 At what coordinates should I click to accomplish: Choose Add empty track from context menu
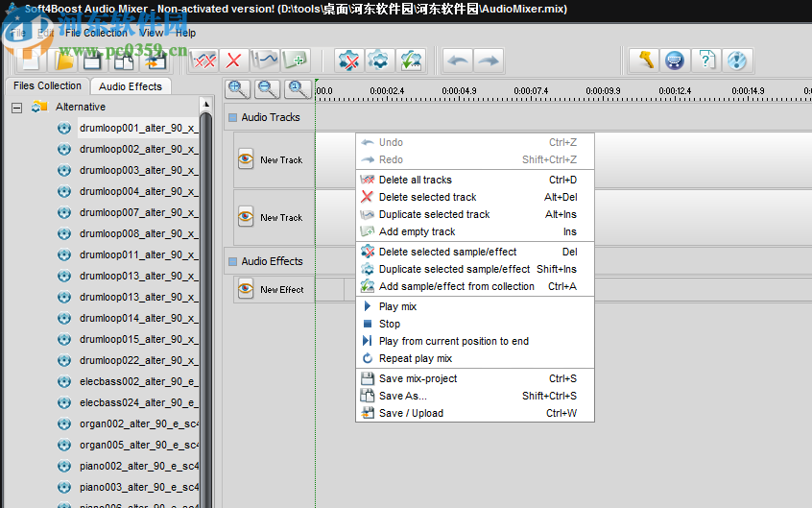(x=417, y=231)
